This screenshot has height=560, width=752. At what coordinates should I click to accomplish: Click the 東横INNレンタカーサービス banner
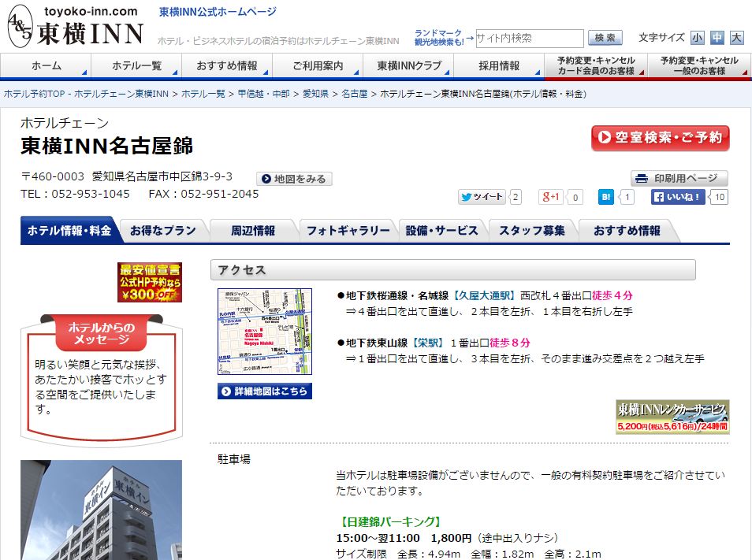[672, 417]
